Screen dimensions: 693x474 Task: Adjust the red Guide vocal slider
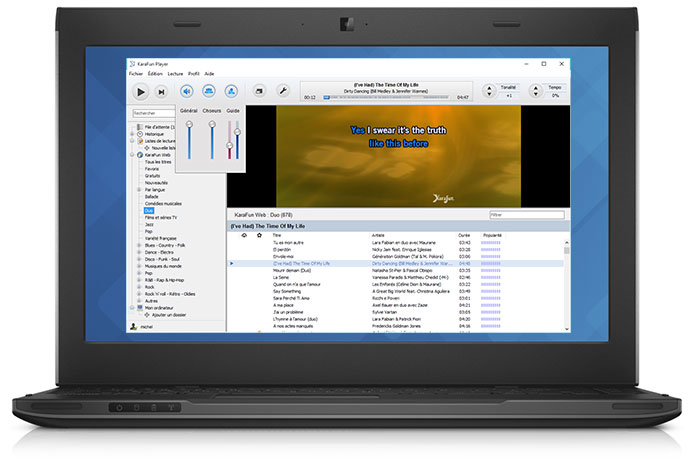tap(229, 140)
